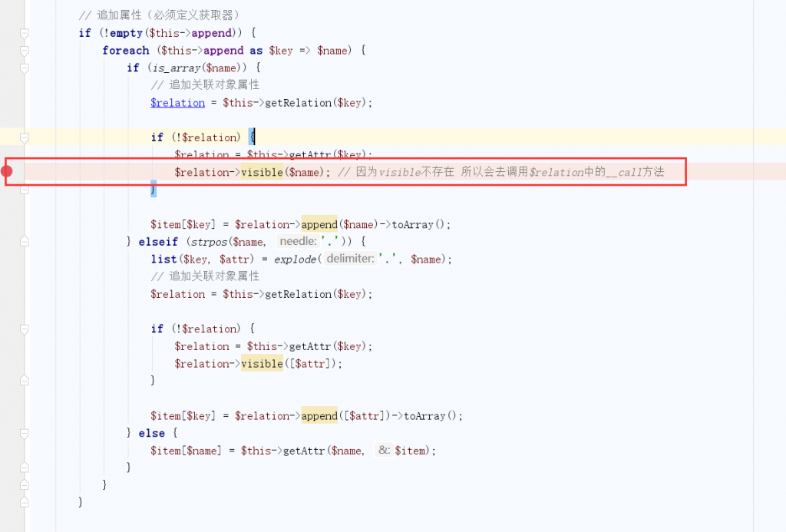Image resolution: width=786 pixels, height=532 pixels.
Task: Place cursor at highlighted brace after 'if (!$relation)'
Action: pyautogui.click(x=252, y=137)
